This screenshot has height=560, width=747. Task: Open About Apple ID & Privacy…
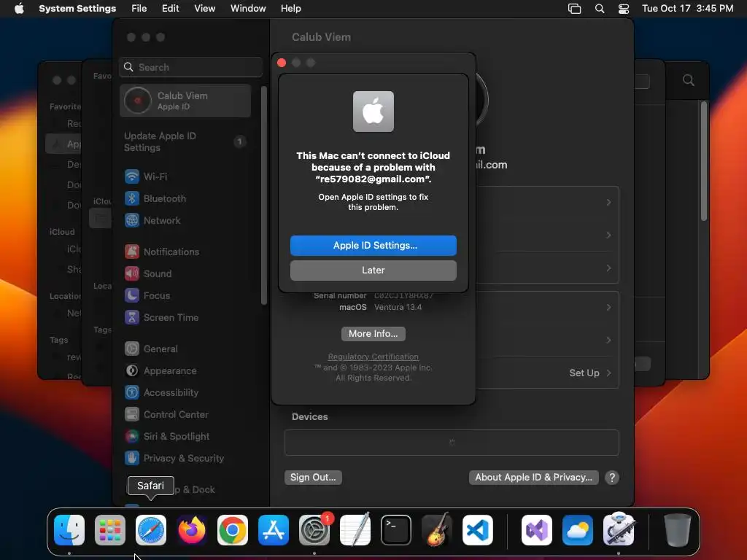(x=533, y=477)
